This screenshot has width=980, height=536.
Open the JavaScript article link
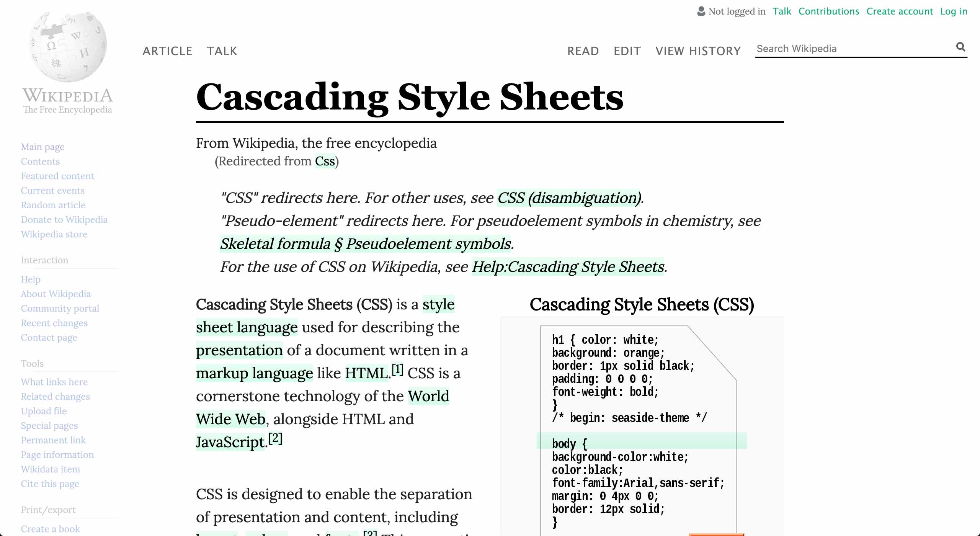230,442
